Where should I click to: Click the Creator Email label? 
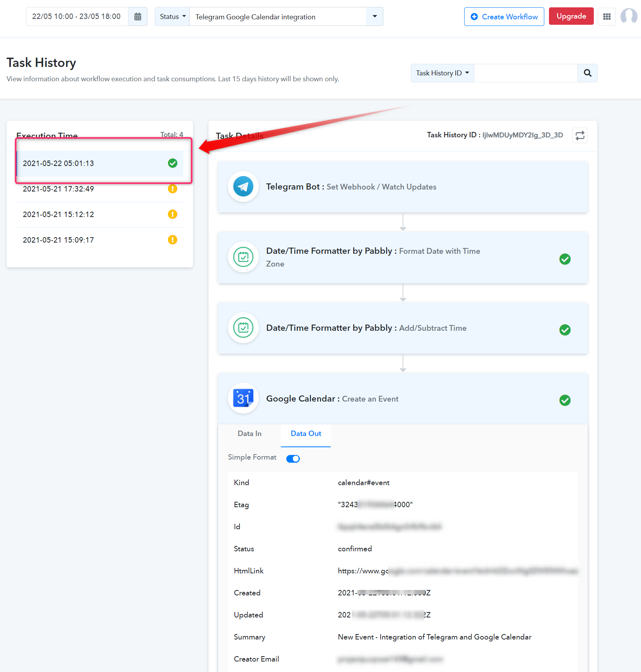click(256, 659)
